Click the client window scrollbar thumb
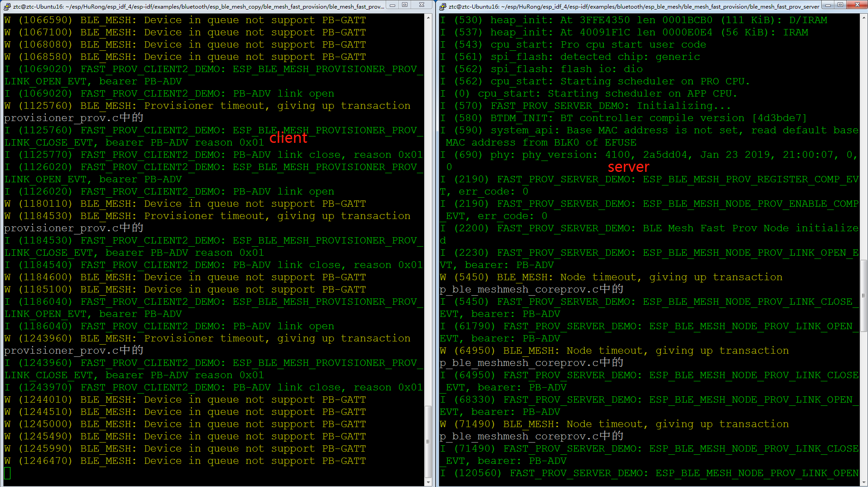 [428, 442]
